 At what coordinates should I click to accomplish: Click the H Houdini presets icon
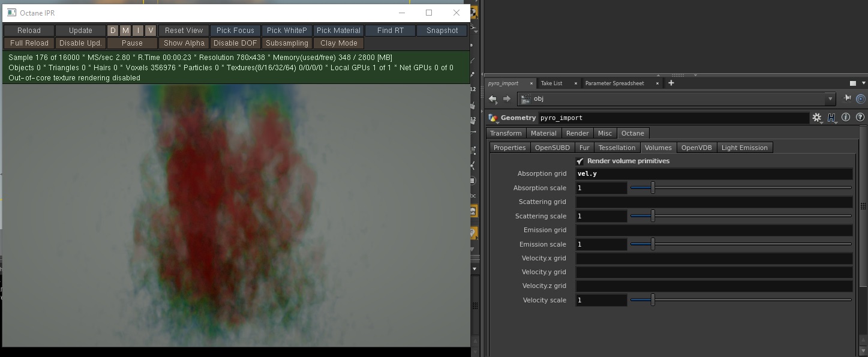[x=832, y=118]
